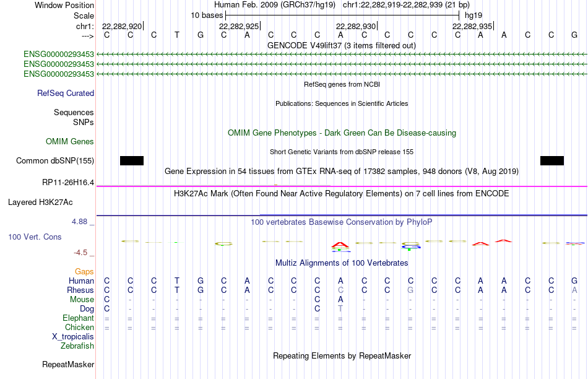Open the OMIM Genes track label
Image resolution: width=588 pixels, height=379 pixels.
pyautogui.click(x=70, y=141)
